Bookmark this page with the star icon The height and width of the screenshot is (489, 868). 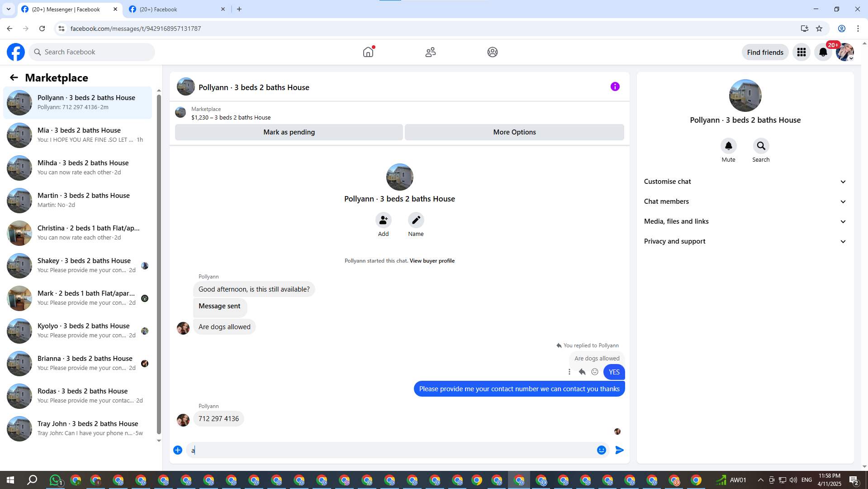click(819, 29)
